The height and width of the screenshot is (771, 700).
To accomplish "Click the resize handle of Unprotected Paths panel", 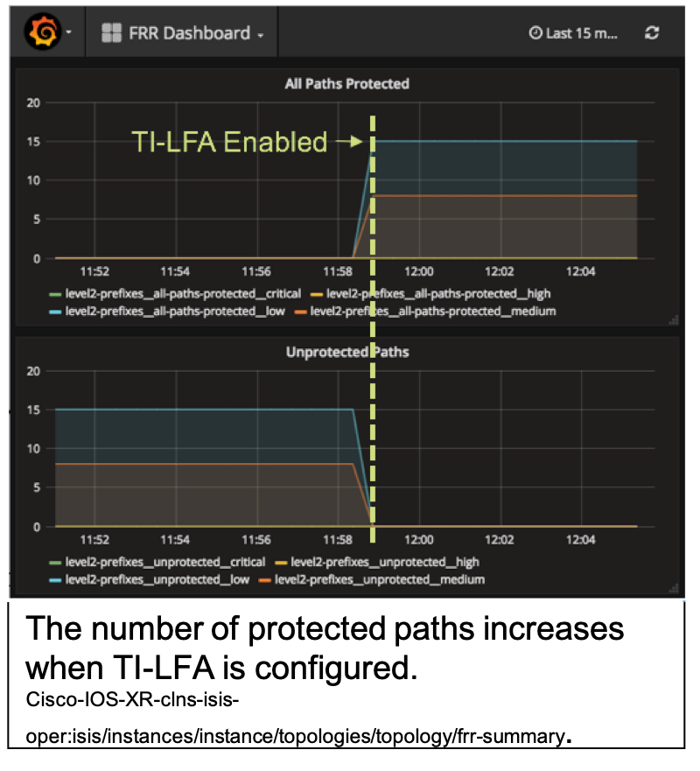I will coord(674,589).
